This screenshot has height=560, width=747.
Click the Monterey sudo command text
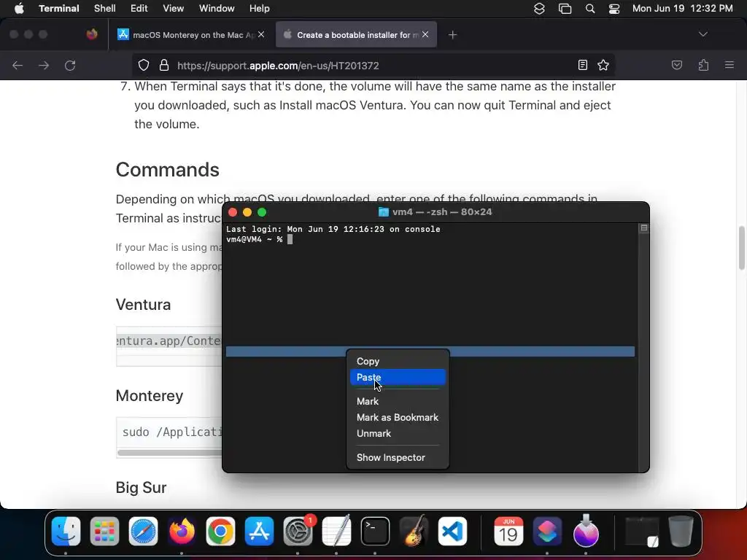pos(171,432)
